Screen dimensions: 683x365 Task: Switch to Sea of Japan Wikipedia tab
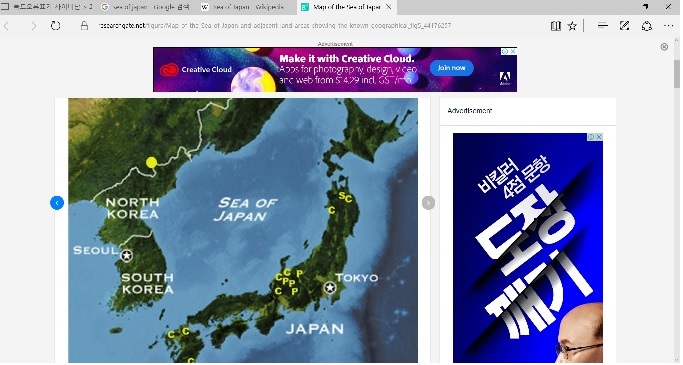click(243, 7)
